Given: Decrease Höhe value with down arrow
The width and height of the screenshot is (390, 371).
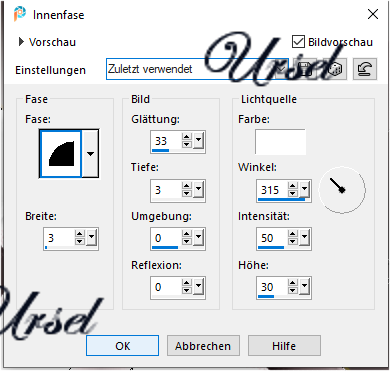Looking at the screenshot, I should click(293, 291).
